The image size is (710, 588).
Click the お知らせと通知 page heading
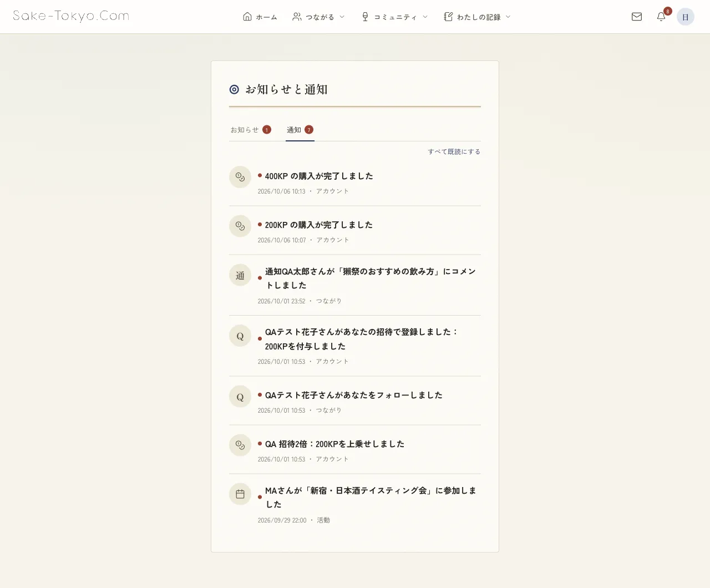pyautogui.click(x=286, y=89)
